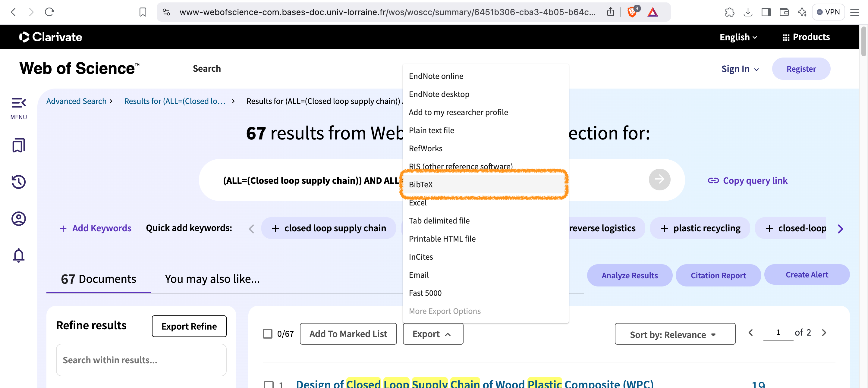Open the Marked List bookmark icon
This screenshot has width=868, height=388.
click(x=18, y=145)
